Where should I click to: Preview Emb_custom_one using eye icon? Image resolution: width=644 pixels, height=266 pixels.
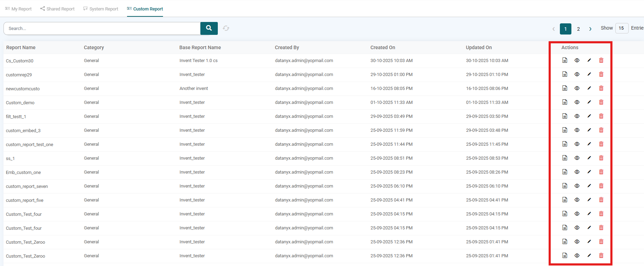tap(577, 172)
